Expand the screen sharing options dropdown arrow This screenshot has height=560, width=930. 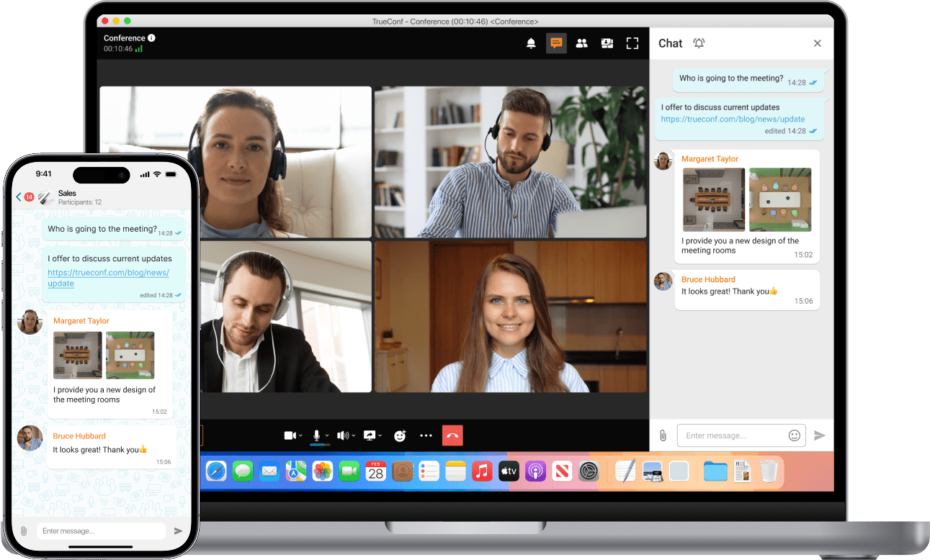380,436
